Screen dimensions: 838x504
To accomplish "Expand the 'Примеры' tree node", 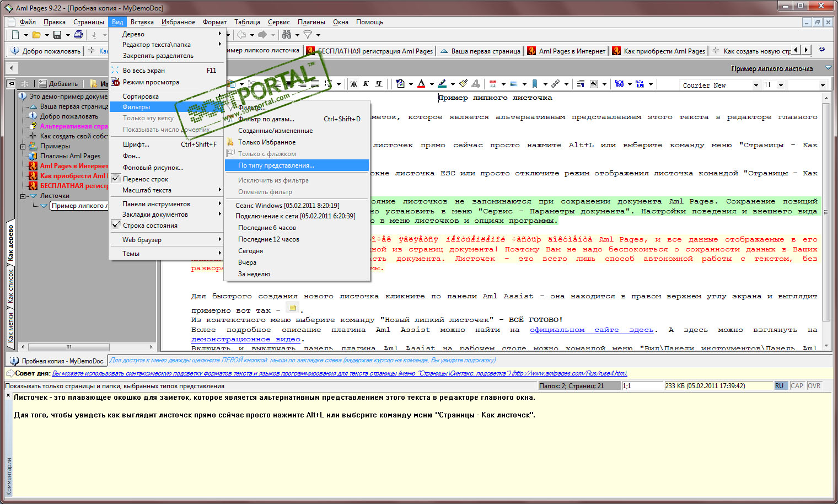I will click(x=23, y=147).
